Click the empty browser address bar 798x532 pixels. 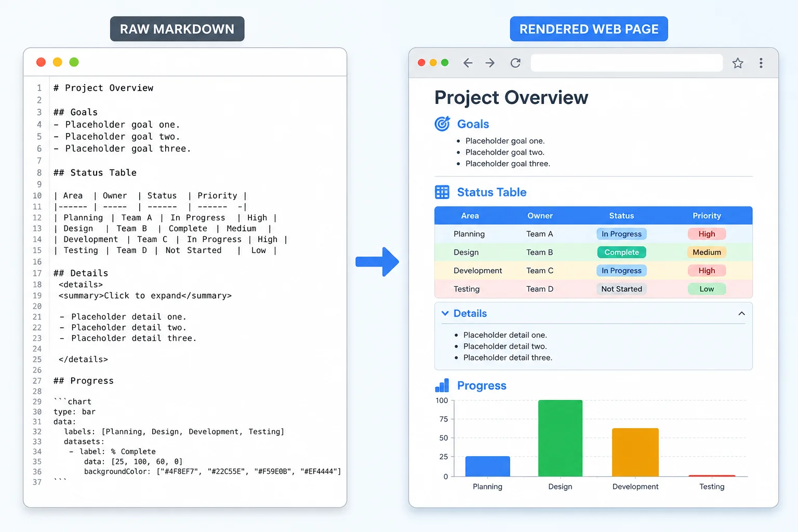pos(627,63)
